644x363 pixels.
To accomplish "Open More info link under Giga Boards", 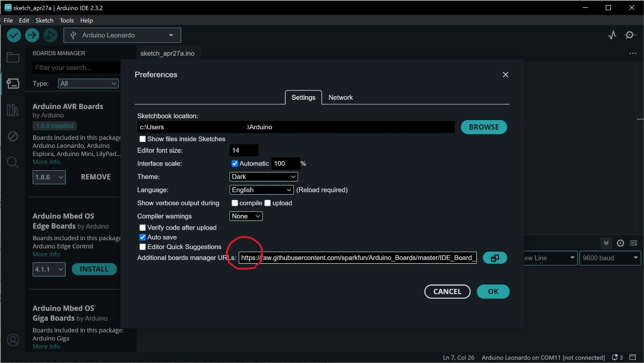I will click(46, 346).
